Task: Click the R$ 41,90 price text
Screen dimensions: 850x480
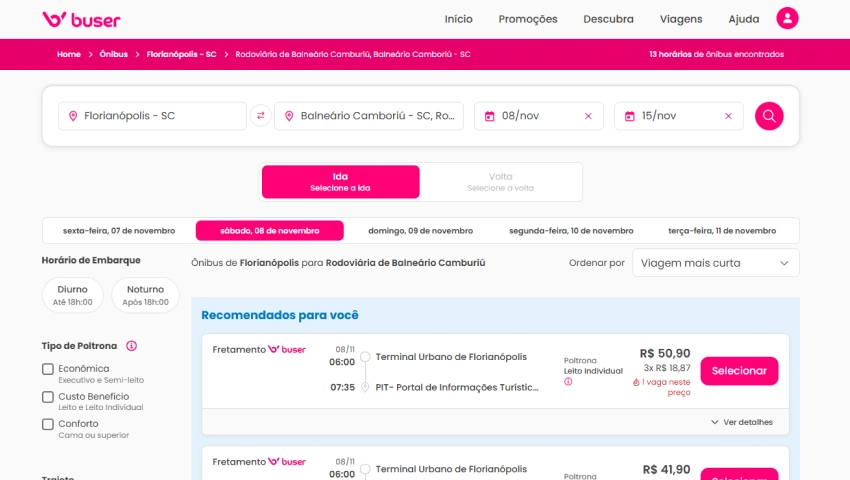Action: click(x=667, y=470)
